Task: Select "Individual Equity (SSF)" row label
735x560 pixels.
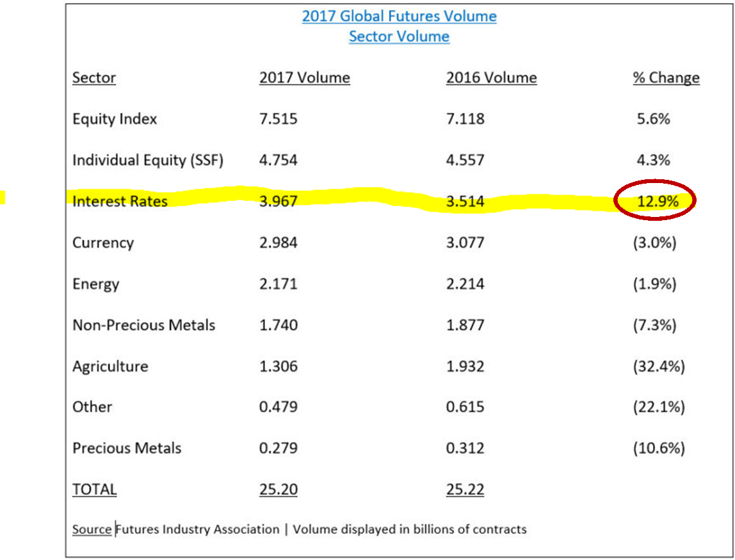Action: [x=148, y=160]
